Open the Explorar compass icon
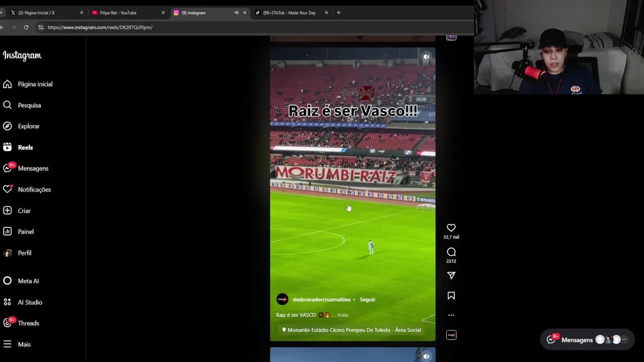This screenshot has height=362, width=644. (x=8, y=126)
